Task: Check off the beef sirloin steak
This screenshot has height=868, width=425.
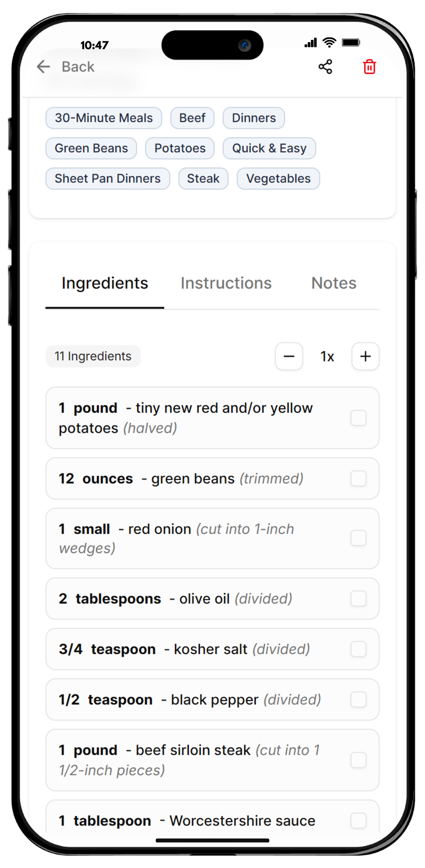Action: click(358, 760)
